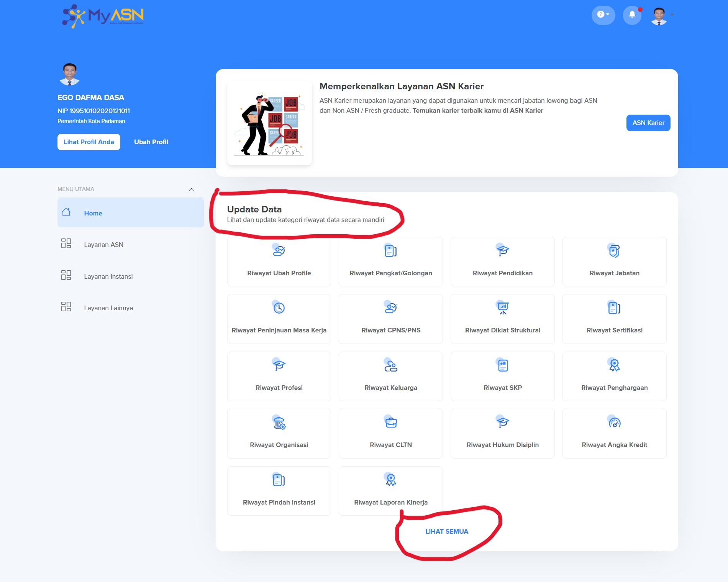This screenshot has height=582, width=728.
Task: Select the Riwayat Keluarga family icon
Action: click(390, 365)
